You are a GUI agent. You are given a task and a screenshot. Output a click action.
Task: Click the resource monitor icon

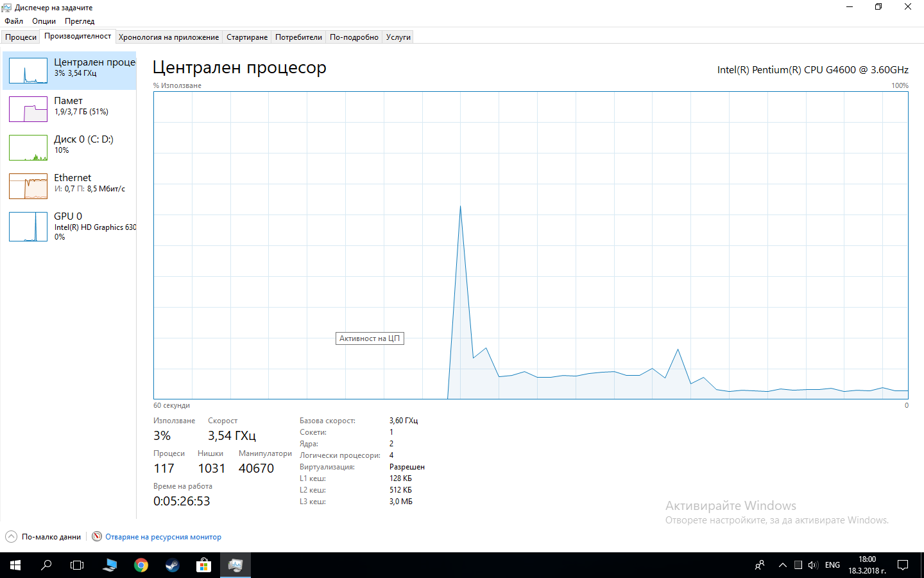[x=97, y=536]
